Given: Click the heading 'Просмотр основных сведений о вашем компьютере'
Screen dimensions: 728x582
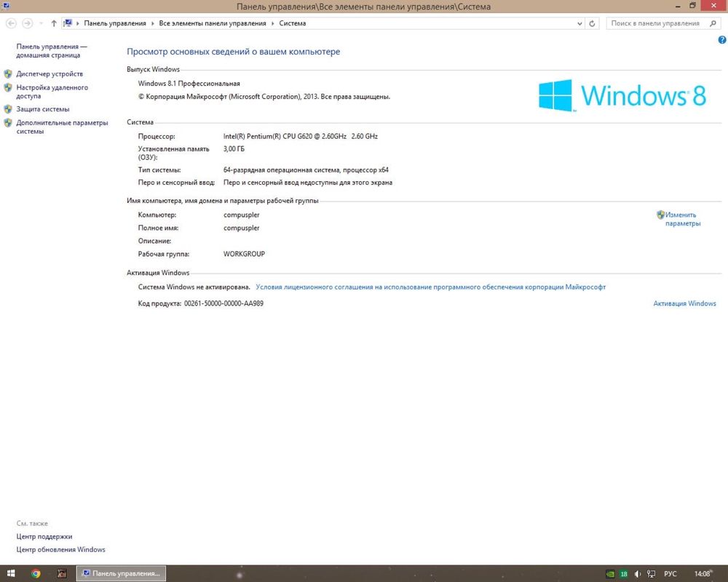Looking at the screenshot, I should pyautogui.click(x=234, y=52).
